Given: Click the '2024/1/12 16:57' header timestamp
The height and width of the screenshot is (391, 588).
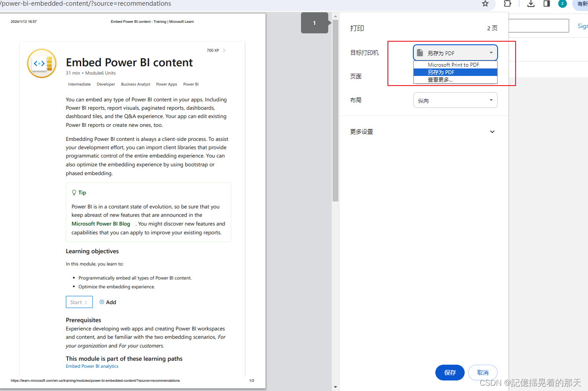Looking at the screenshot, I should [24, 22].
